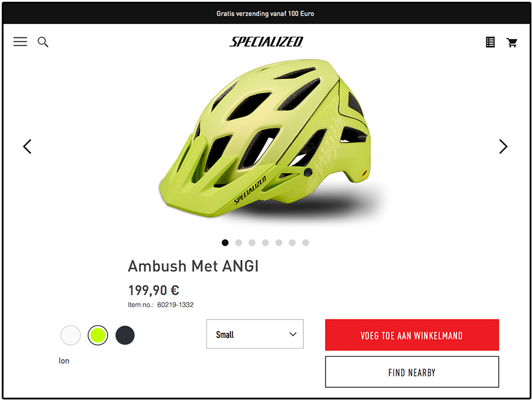
Task: Select the fifth carousel image dot
Action: [x=279, y=243]
